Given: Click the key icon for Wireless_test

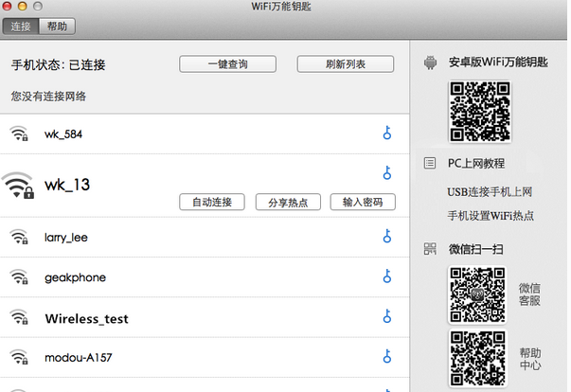Looking at the screenshot, I should click(x=387, y=316).
